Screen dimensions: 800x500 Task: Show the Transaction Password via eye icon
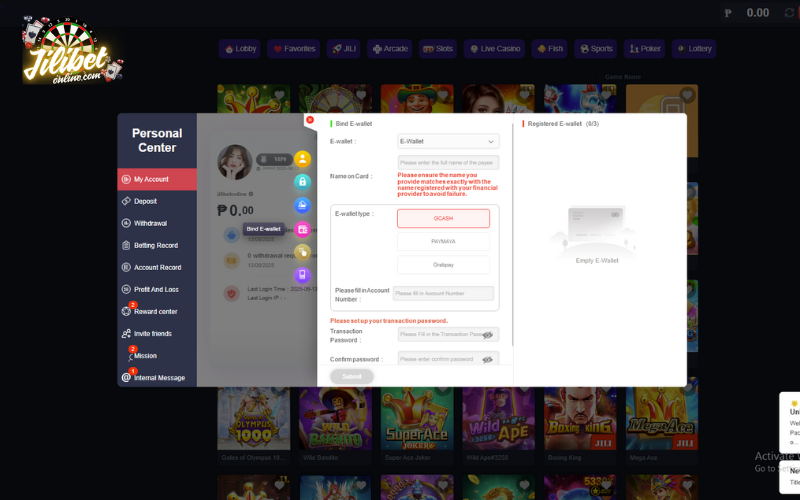coord(487,335)
